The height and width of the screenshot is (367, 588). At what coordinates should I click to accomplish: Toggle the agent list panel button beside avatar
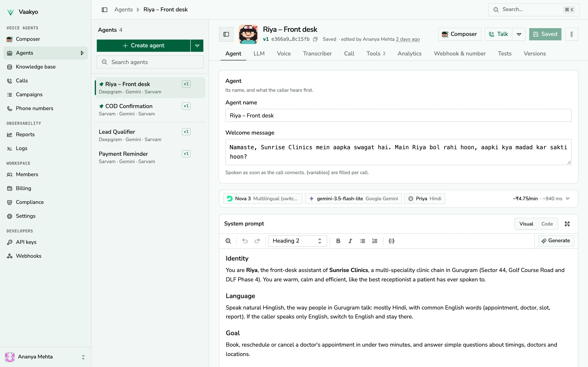(x=226, y=34)
